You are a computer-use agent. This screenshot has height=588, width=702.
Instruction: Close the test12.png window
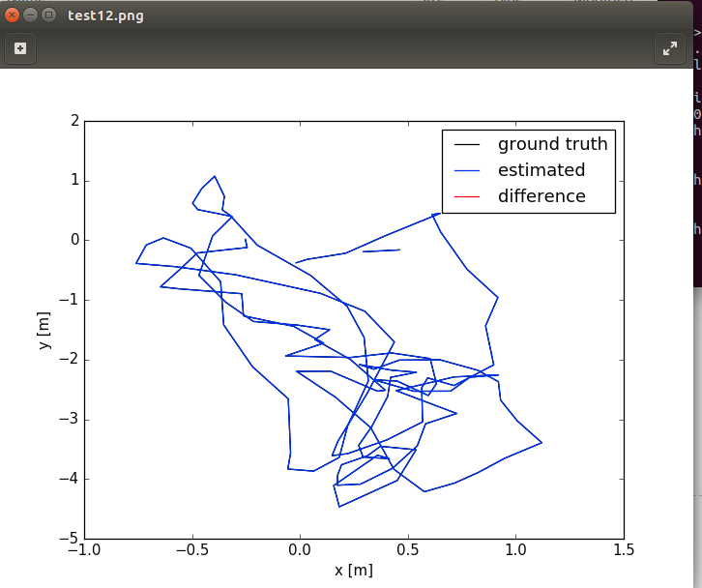(13, 15)
